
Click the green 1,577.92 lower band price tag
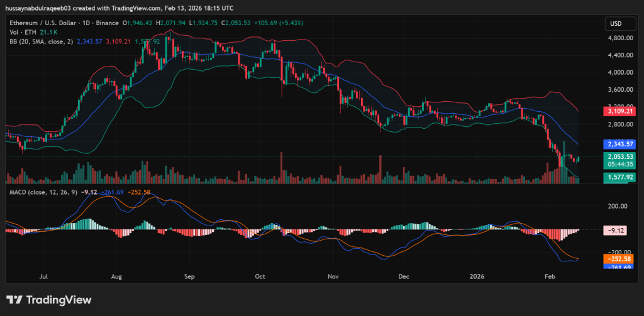[619, 178]
